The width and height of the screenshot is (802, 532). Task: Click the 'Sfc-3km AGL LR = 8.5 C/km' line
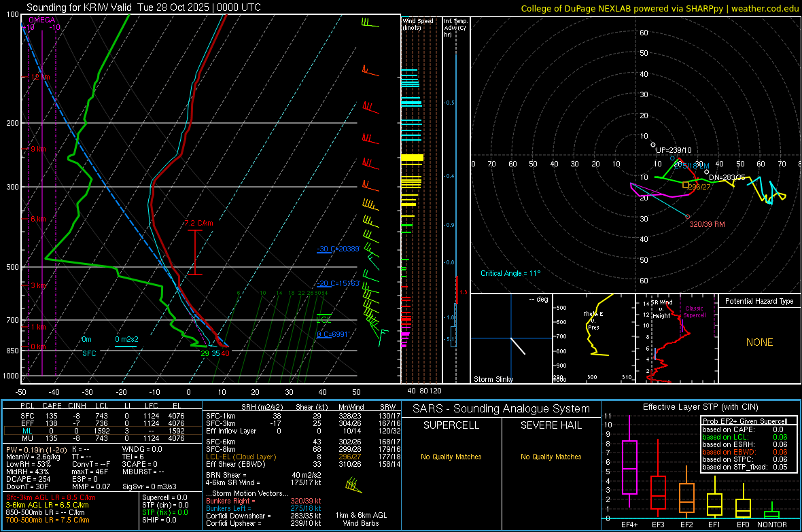click(x=51, y=497)
